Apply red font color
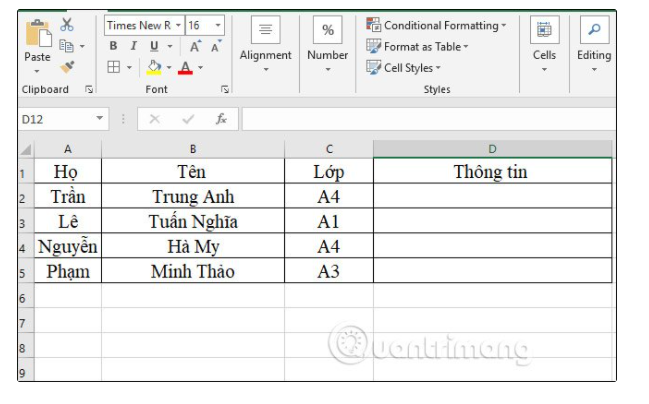Image resolution: width=649 pixels, height=404 pixels. click(x=185, y=67)
